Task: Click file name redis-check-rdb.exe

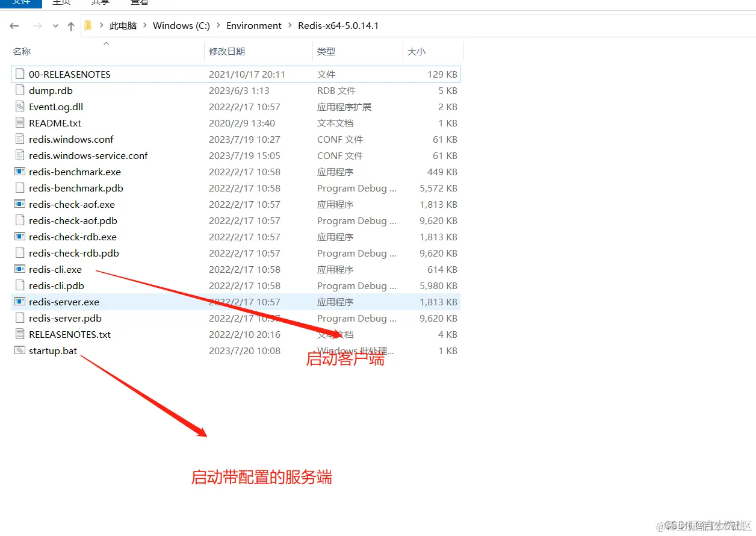Action: (73, 237)
